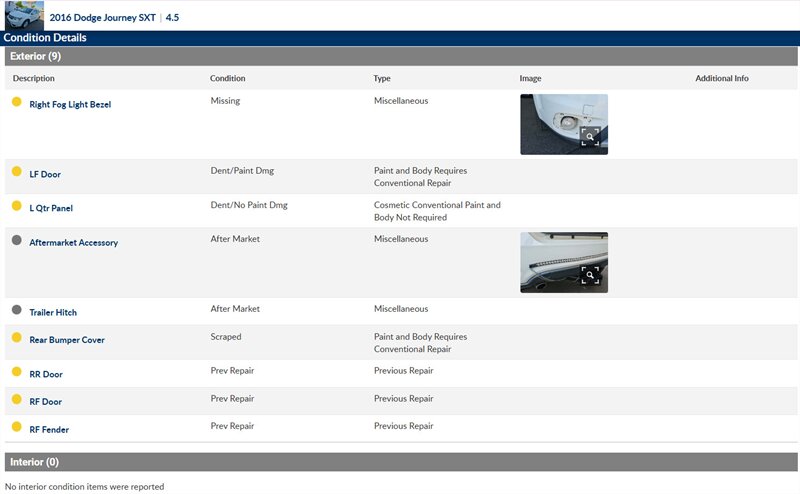Open the vehicle thumbnail photo at top left
Image resolution: width=800 pixels, height=494 pixels.
tap(24, 15)
